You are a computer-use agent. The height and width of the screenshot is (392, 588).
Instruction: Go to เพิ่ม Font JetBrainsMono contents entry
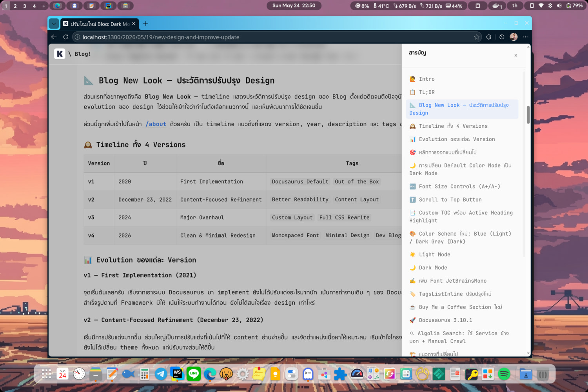point(463,281)
